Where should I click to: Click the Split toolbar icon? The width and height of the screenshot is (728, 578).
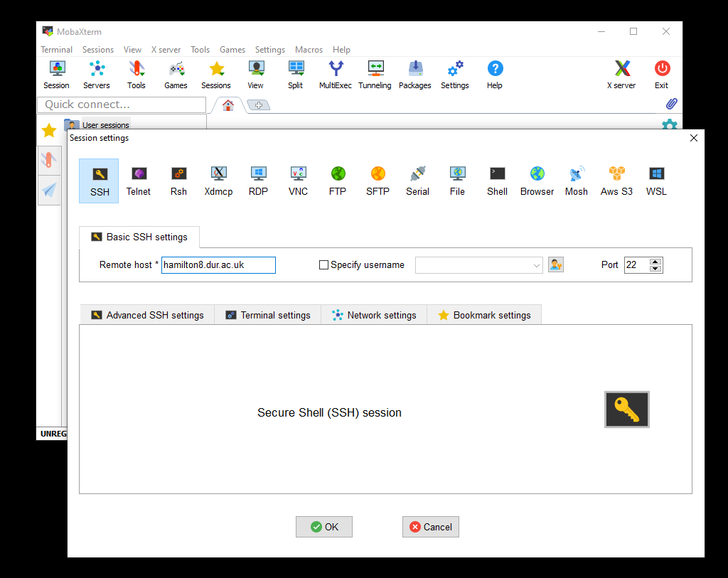(295, 75)
